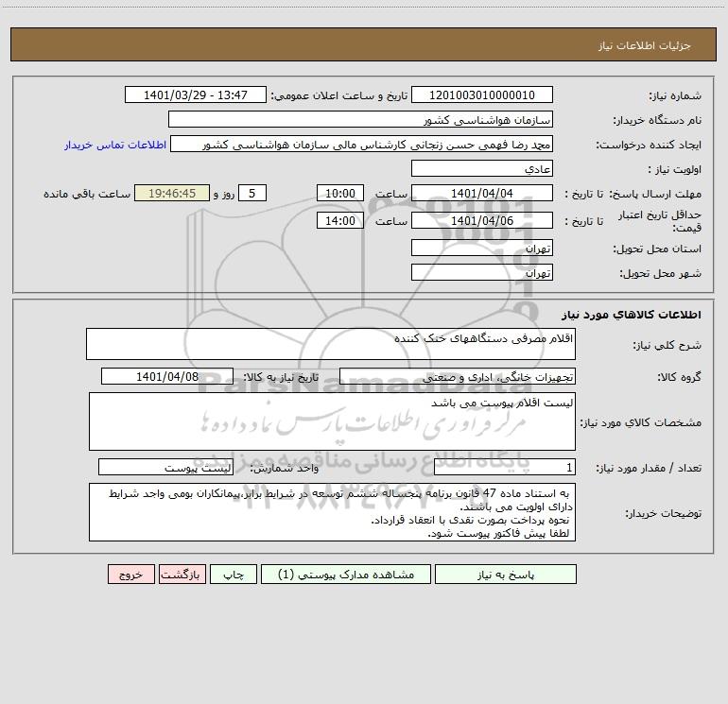
Task: Click label 'شهر محل تحویل:'
Action: [x=660, y=274]
